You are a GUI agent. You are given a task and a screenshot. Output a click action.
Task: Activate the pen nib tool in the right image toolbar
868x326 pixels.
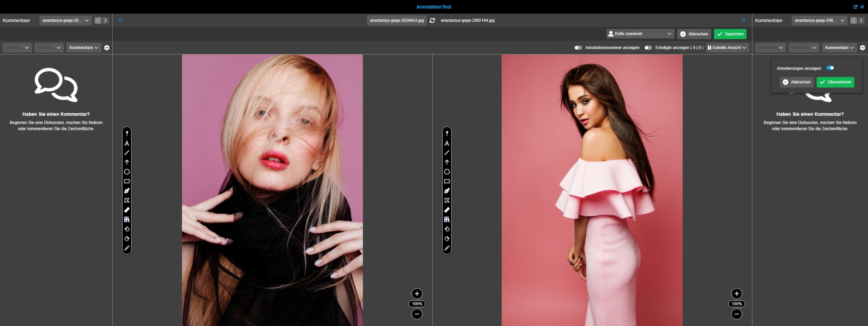[x=447, y=191]
